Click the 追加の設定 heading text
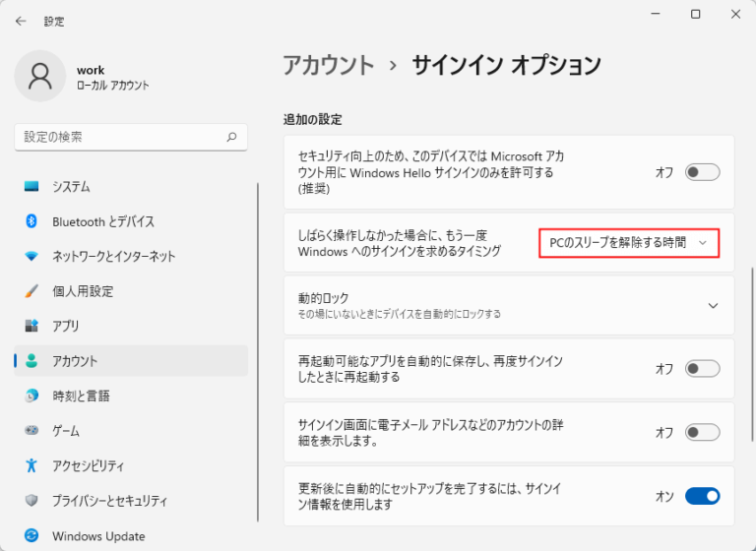This screenshot has width=756, height=551. (x=312, y=119)
